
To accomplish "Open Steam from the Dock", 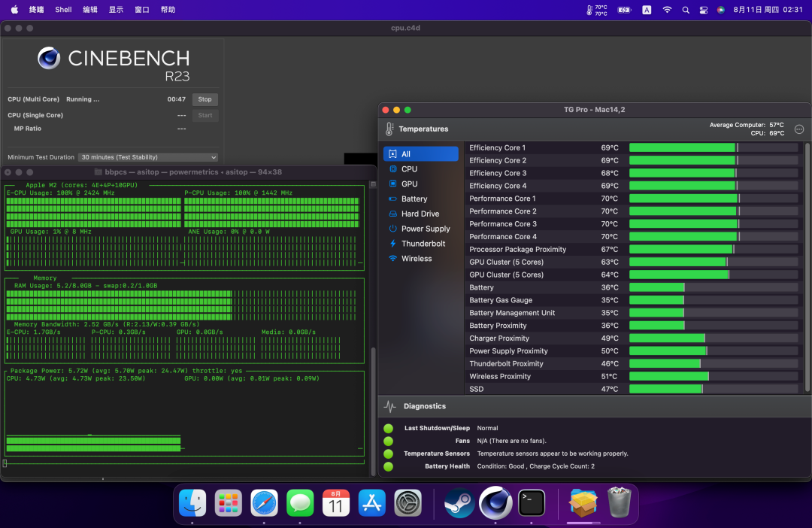I will click(x=459, y=502).
